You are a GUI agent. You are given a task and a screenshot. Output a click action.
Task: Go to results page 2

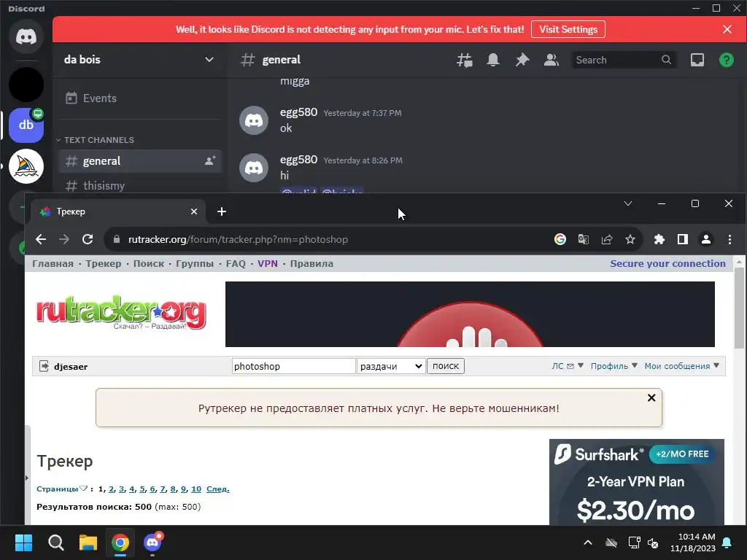(112, 489)
